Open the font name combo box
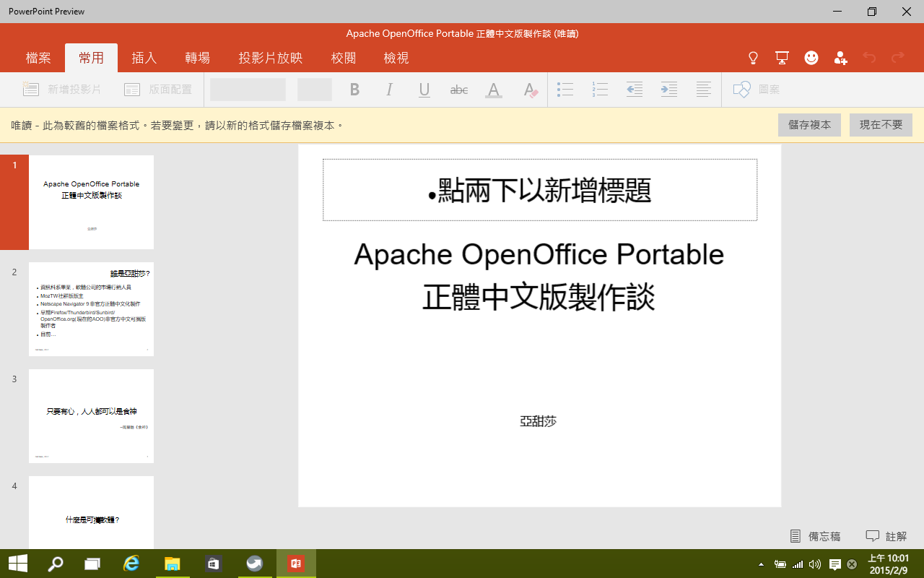The image size is (924, 578). 248,90
